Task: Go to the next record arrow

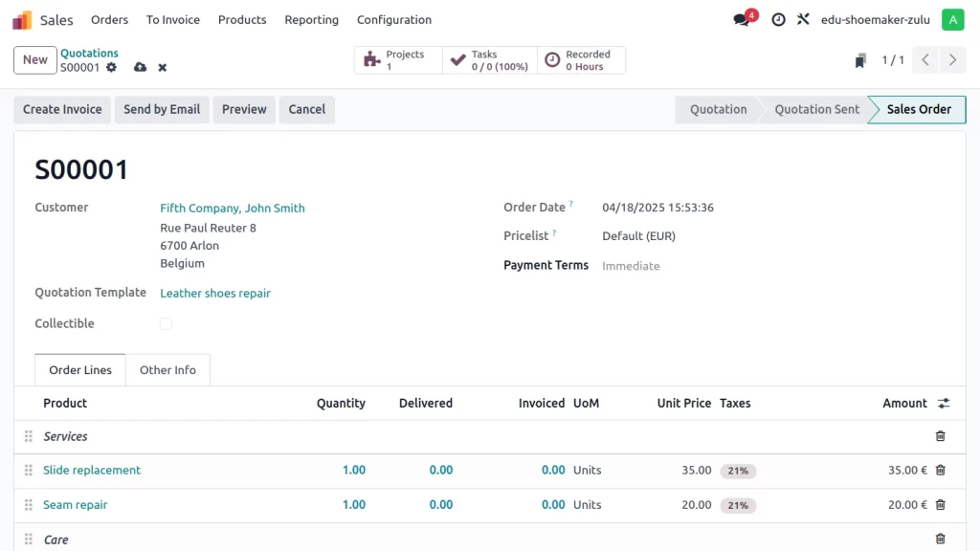Action: pos(952,60)
